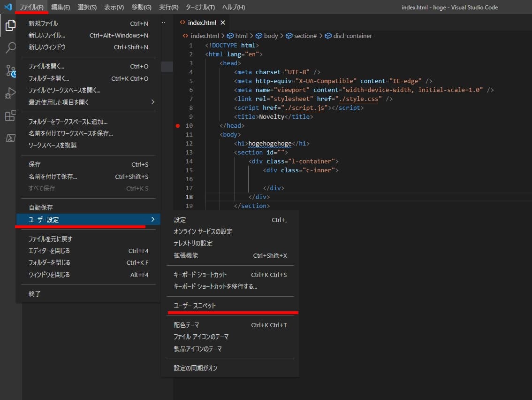The width and height of the screenshot is (532, 400).
Task: Choose 配色テーマ color theme option
Action: pyautogui.click(x=186, y=325)
